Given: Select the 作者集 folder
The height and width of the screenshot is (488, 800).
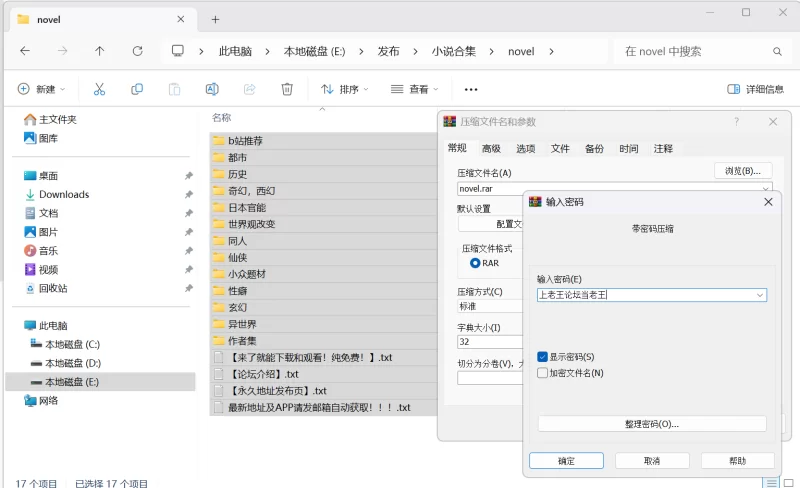Looking at the screenshot, I should coord(323,340).
